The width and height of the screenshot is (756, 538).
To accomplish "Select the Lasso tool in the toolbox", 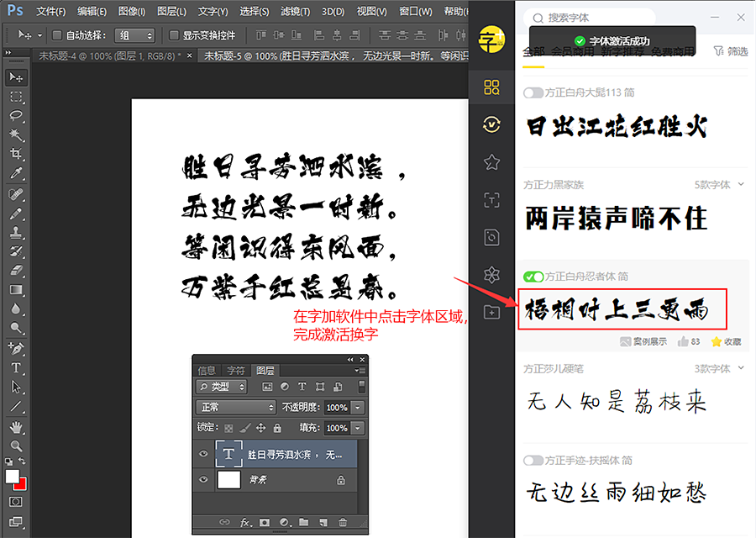I will [x=16, y=115].
